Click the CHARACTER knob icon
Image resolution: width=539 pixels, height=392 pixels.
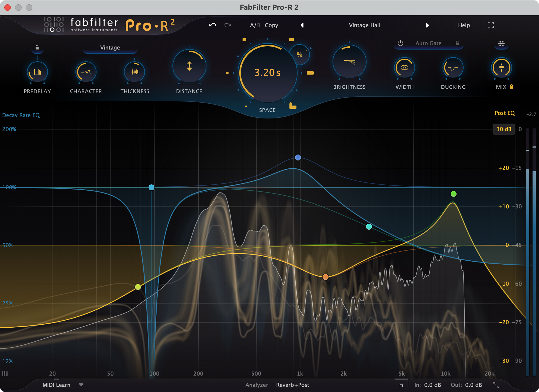click(85, 71)
